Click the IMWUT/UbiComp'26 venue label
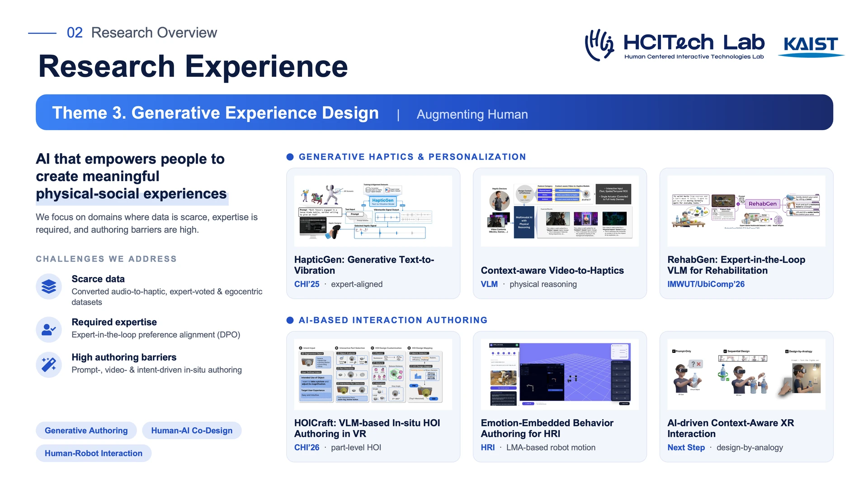The image size is (868, 488). tap(706, 284)
